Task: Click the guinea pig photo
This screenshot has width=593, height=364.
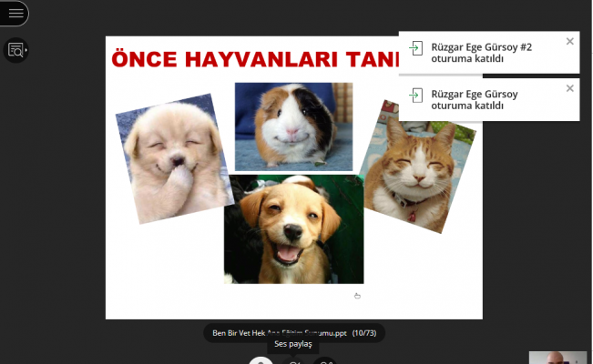Action: coord(293,126)
